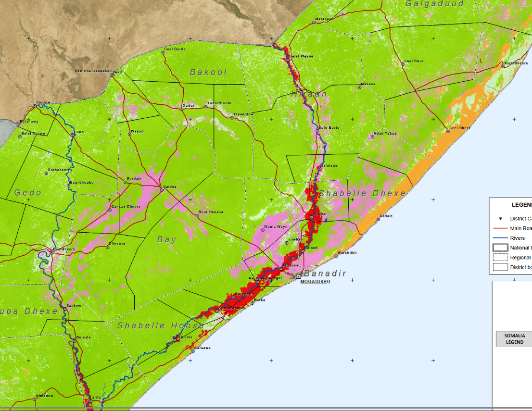The width and height of the screenshot is (532, 411).
Task: Click the SOMALIA LEGEND gray box
Action: click(x=514, y=339)
